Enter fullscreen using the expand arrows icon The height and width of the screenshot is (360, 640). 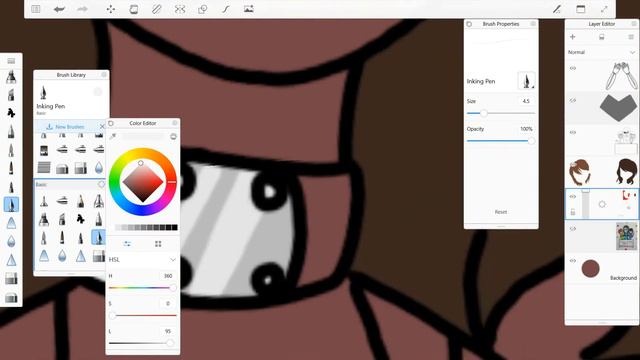604,9
